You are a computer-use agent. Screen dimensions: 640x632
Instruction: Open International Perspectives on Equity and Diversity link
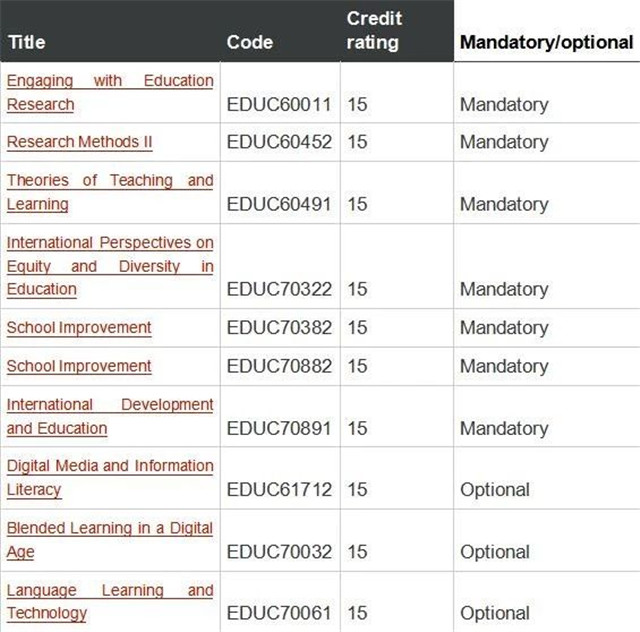[x=110, y=266]
